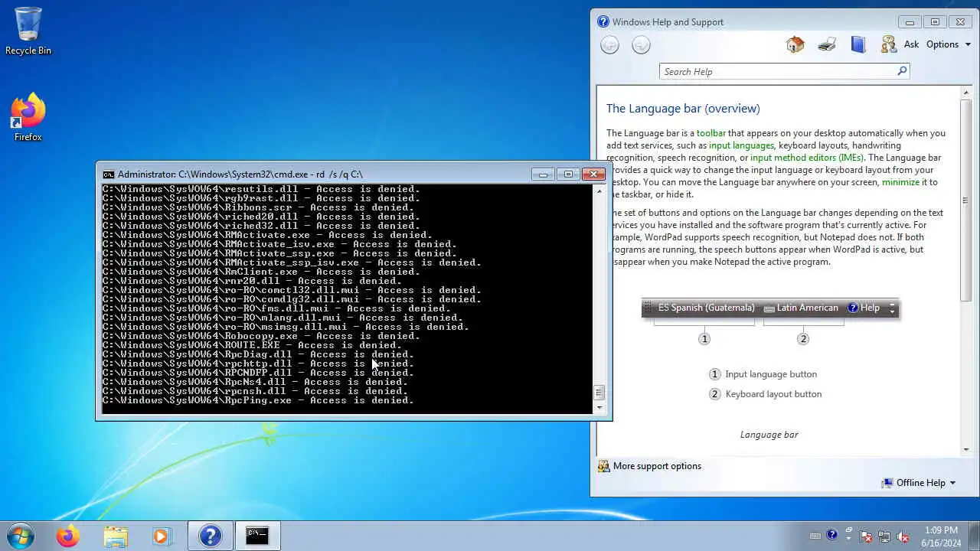Click the magnifier in Search Help box
Viewport: 980px width, 551px height.
tap(902, 71)
